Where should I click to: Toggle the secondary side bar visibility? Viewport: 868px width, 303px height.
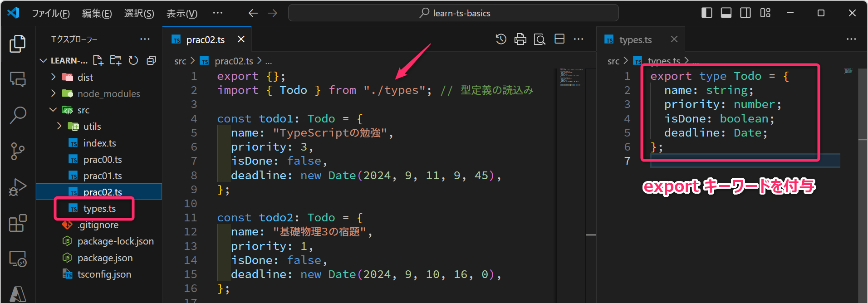coord(745,13)
